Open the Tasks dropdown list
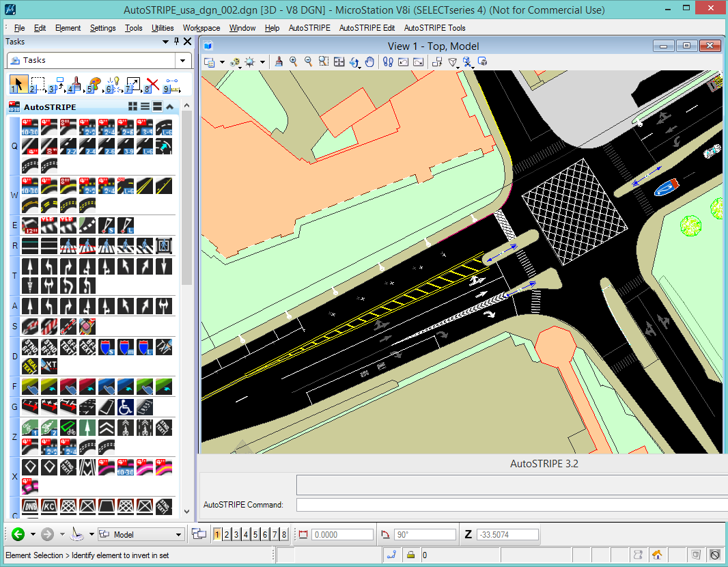Image resolution: width=728 pixels, height=567 pixels. 182,60
